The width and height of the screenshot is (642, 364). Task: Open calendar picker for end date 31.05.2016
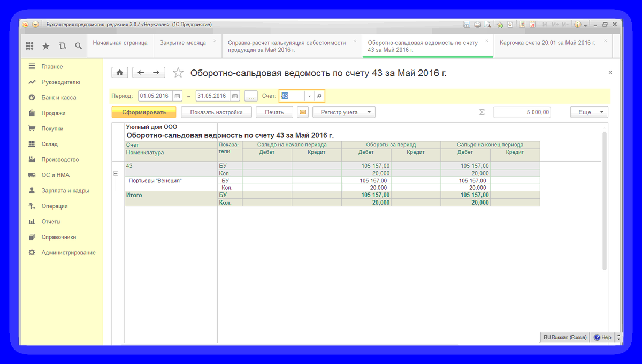pos(235,96)
